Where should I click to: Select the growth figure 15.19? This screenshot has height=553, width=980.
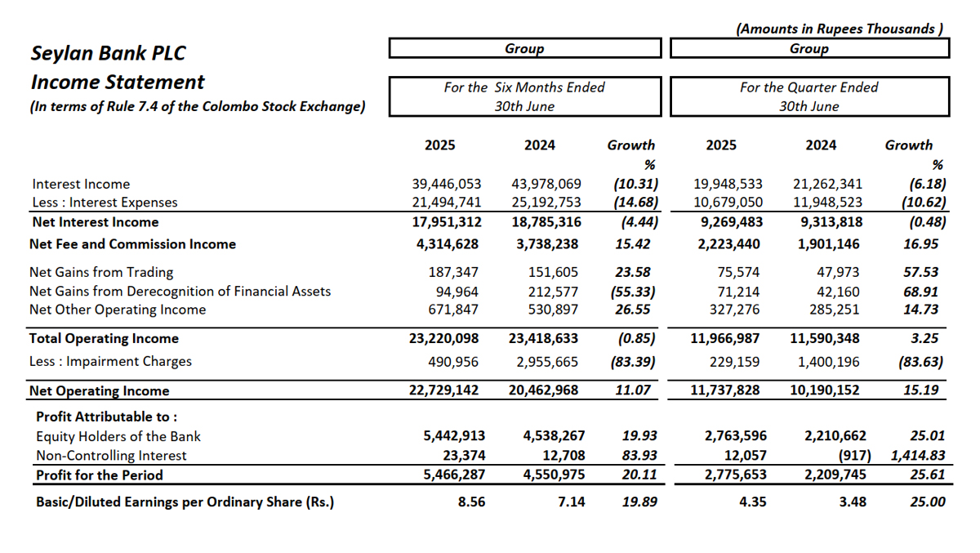pos(920,390)
